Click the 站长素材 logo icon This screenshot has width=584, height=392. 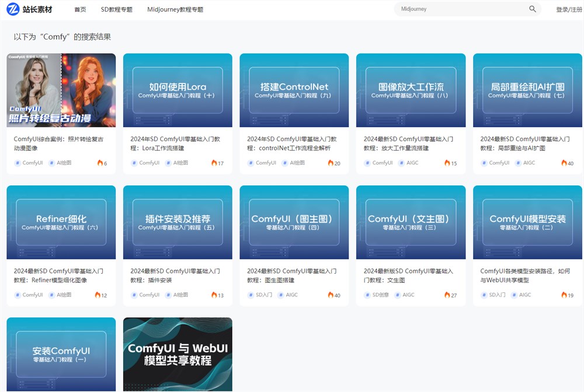point(13,9)
